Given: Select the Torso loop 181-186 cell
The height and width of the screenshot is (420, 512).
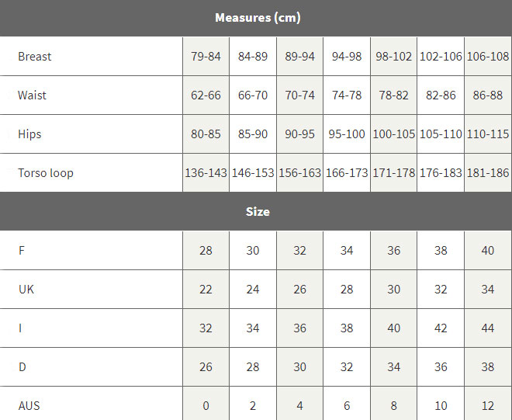Looking at the screenshot, I should point(488,173).
